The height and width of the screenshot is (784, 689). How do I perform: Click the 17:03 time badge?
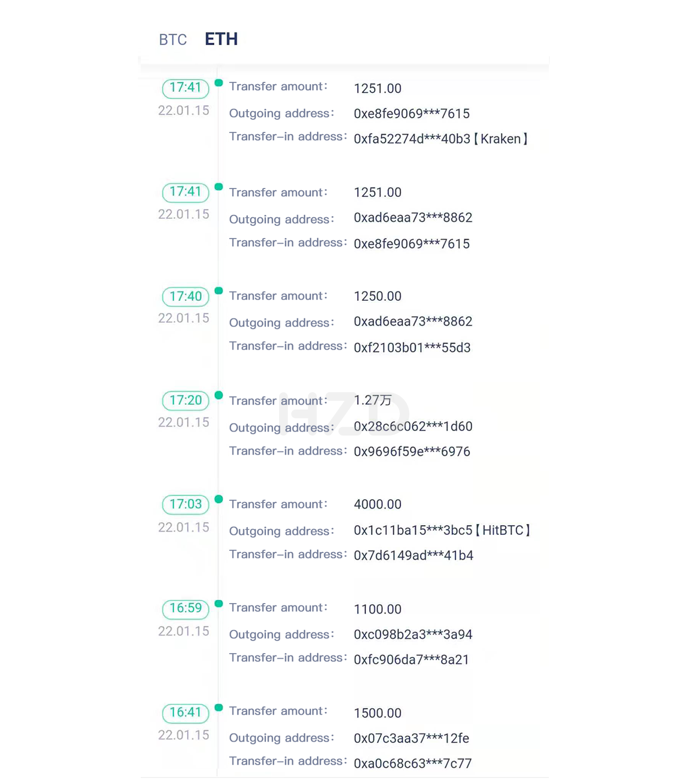[186, 504]
